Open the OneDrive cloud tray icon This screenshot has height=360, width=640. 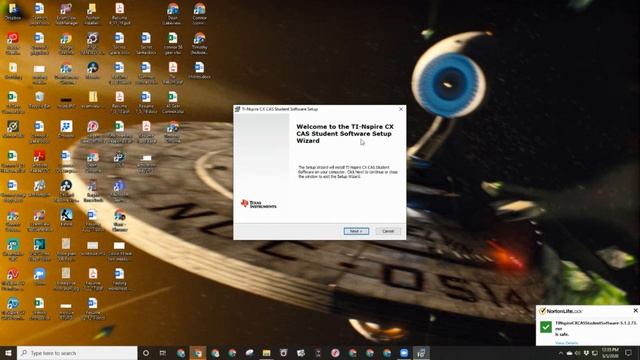pyautogui.click(x=569, y=353)
